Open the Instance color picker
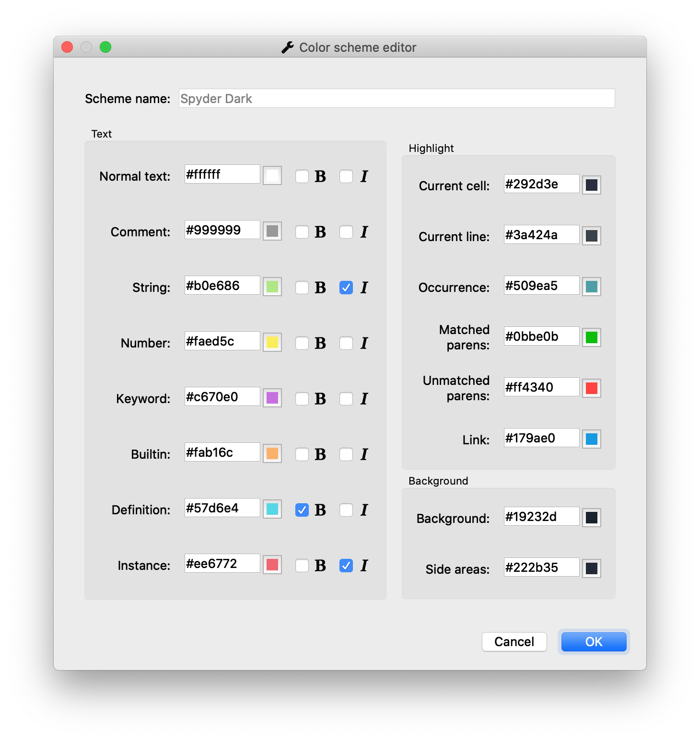This screenshot has height=741, width=700. point(272,564)
